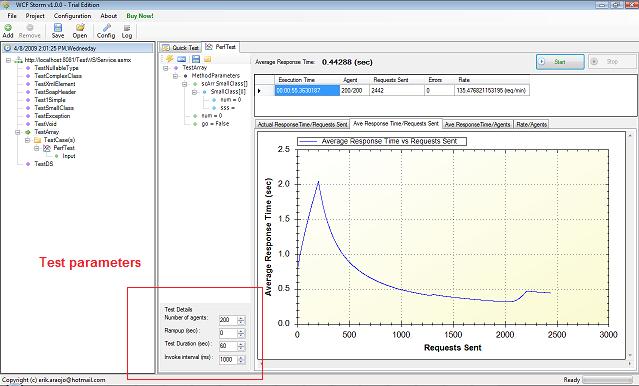Click the Rampup spinner arrows
This screenshot has height=386, width=639.
(241, 333)
